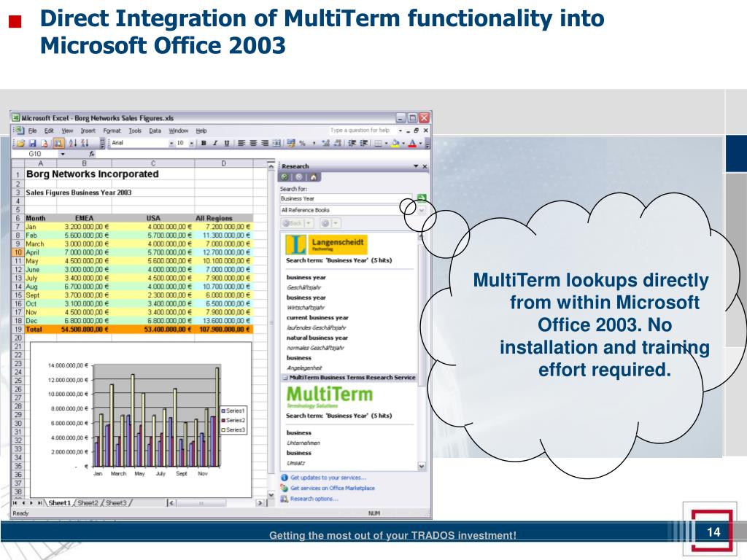Apply Currency style icon
Image resolution: width=747 pixels, height=560 pixels.
(x=290, y=143)
